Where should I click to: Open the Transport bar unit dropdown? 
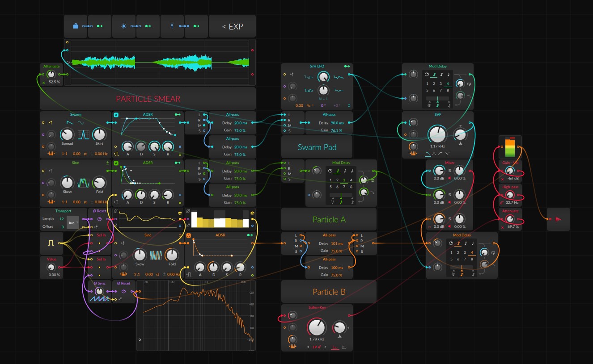click(72, 222)
